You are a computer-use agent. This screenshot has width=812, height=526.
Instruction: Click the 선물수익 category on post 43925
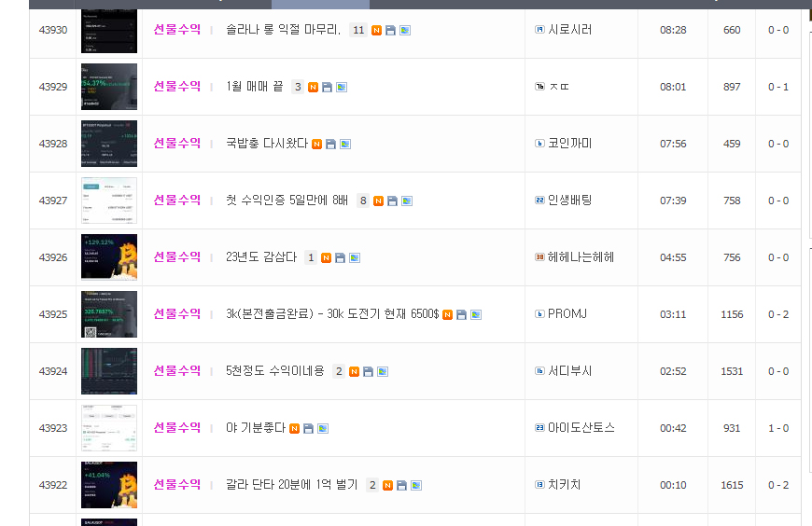(x=177, y=313)
